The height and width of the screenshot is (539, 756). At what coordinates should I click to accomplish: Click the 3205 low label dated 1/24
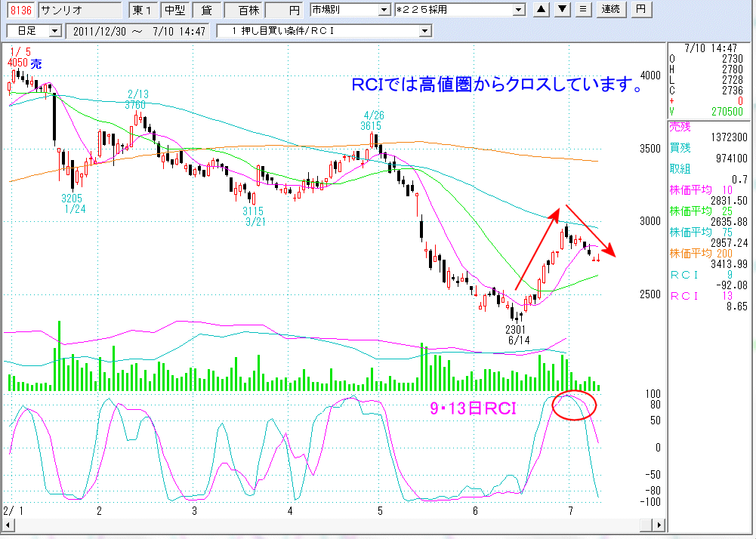pos(72,198)
